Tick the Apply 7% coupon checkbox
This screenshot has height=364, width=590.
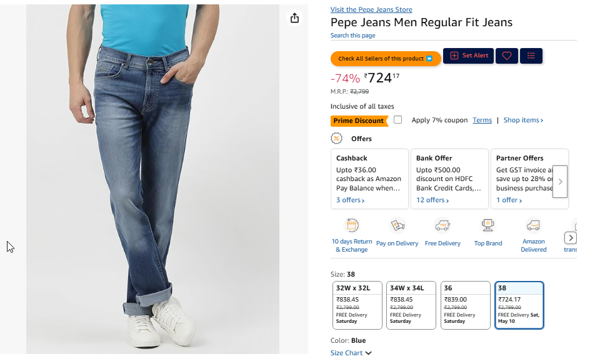(398, 120)
